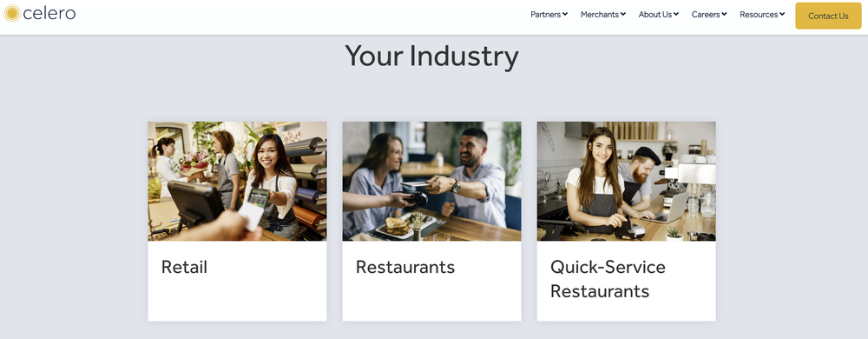The width and height of the screenshot is (868, 339).
Task: Expand the Careers dropdown chevron
Action: coord(724,15)
